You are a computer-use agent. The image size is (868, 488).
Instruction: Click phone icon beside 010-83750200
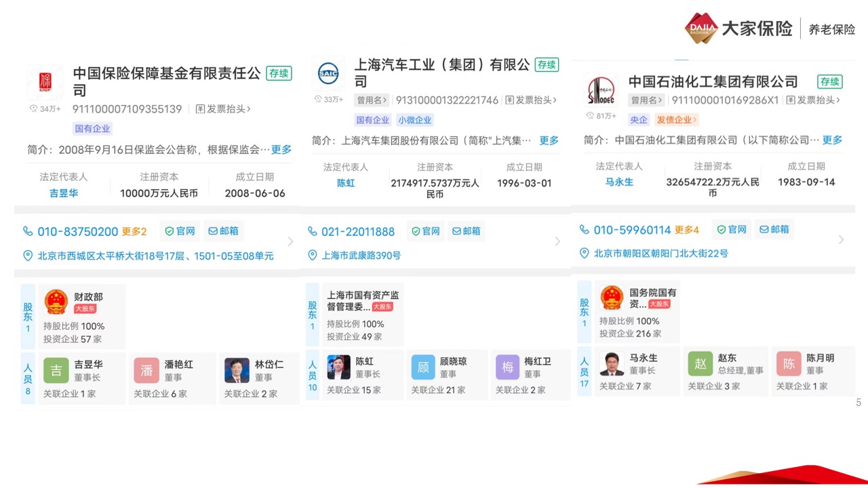28,231
